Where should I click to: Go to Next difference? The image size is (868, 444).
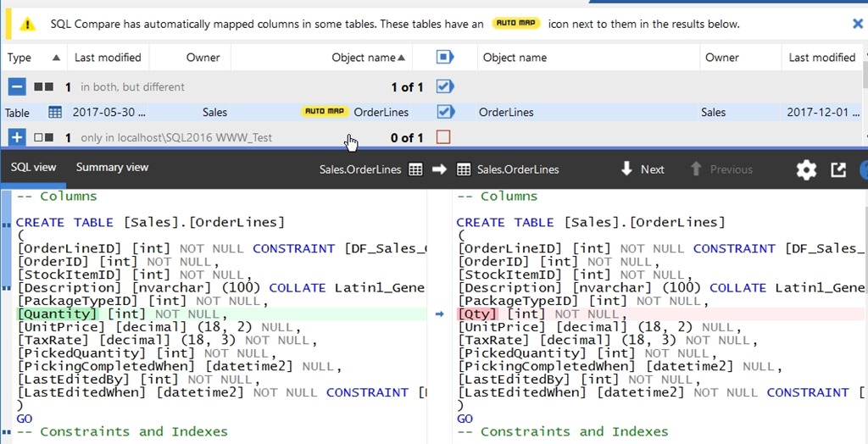click(643, 169)
